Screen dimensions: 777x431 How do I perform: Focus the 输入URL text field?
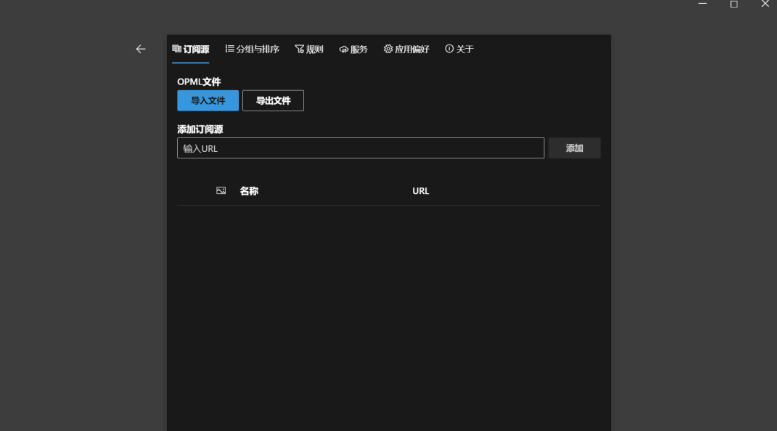click(360, 148)
